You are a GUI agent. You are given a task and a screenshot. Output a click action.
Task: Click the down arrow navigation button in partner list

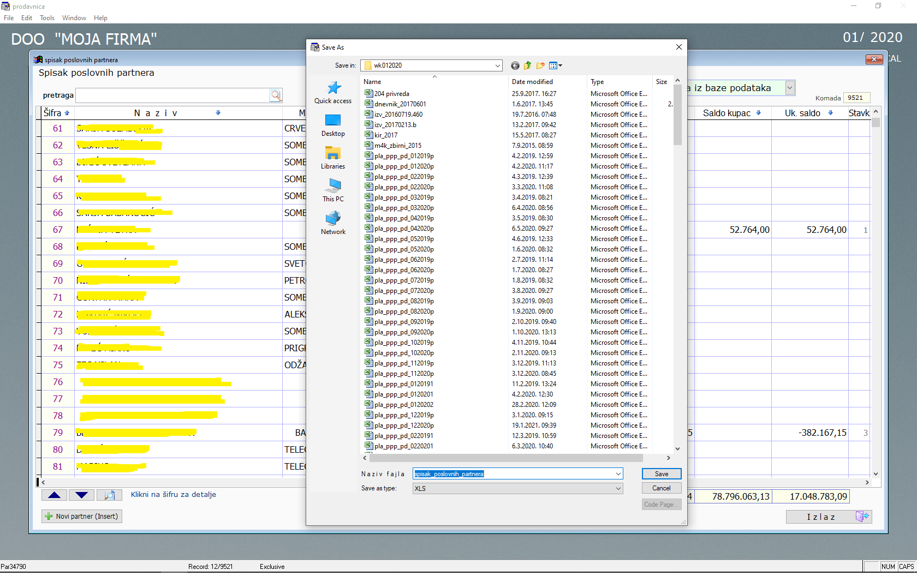click(x=82, y=495)
